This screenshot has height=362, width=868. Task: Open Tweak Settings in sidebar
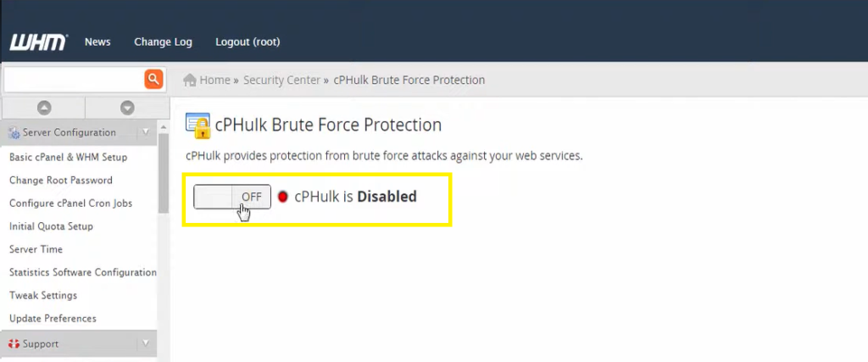click(x=43, y=295)
